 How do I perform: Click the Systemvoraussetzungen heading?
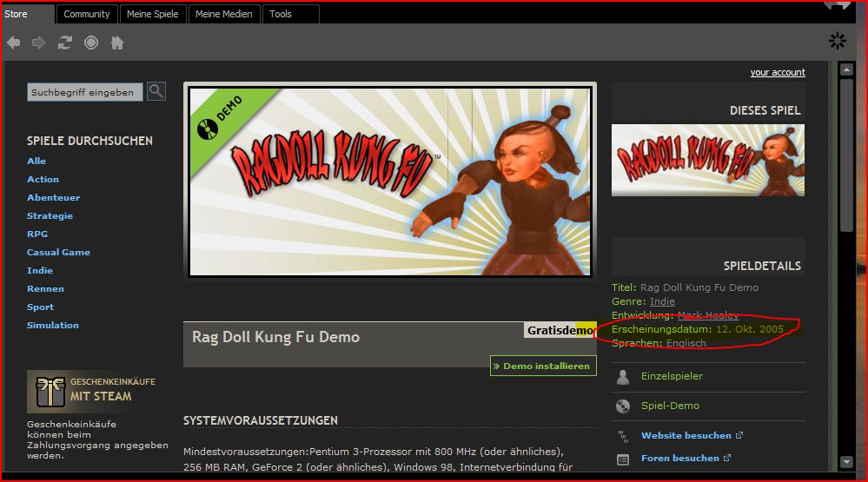click(x=260, y=420)
